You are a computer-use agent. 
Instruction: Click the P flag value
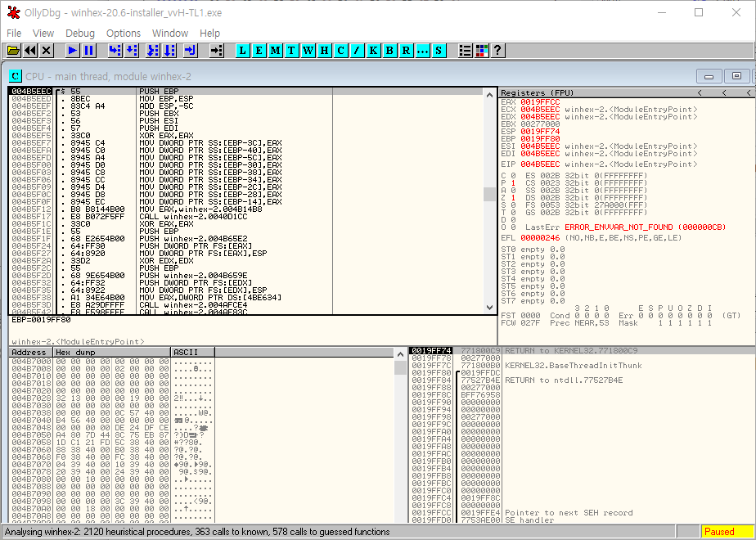click(513, 183)
